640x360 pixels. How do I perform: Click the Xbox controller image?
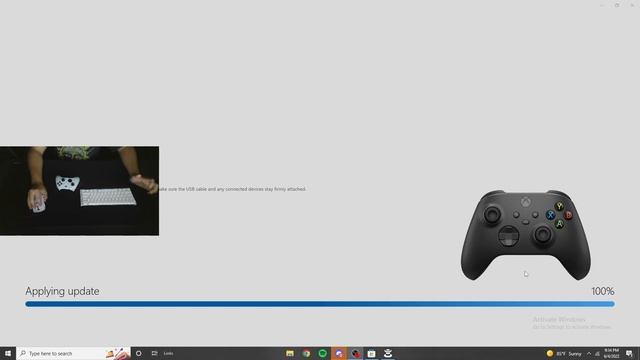[526, 235]
